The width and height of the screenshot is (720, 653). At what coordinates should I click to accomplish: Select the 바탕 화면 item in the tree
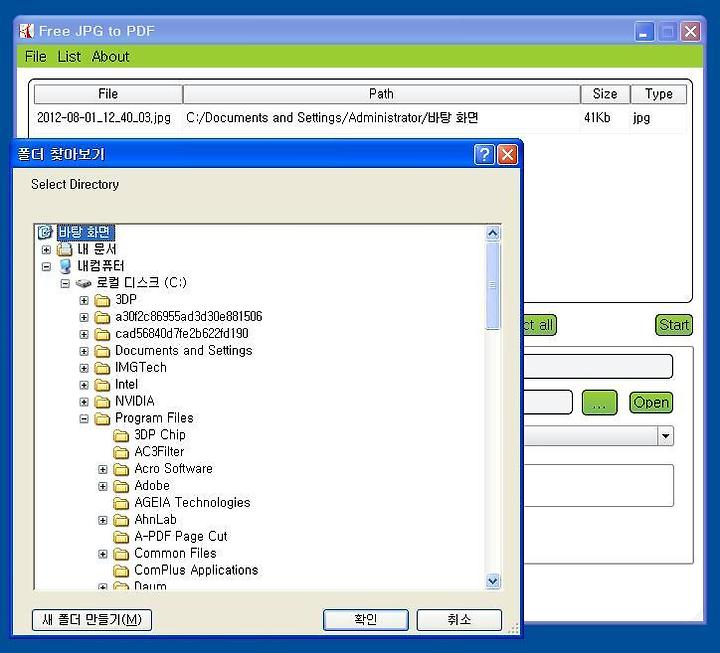85,232
